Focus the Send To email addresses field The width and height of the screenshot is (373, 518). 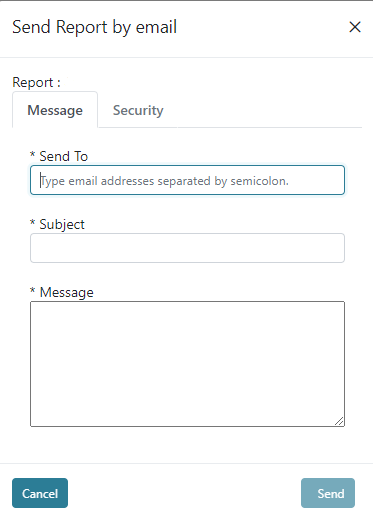tap(187, 180)
